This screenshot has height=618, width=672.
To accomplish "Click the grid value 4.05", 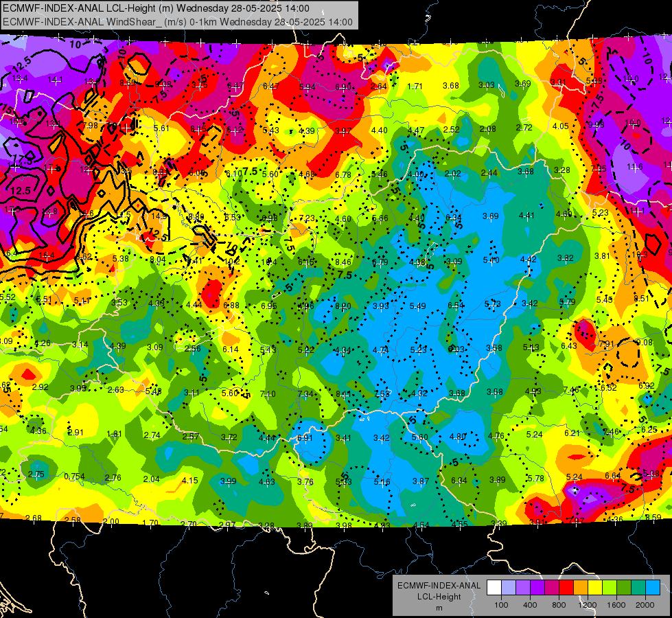I will click(561, 126).
